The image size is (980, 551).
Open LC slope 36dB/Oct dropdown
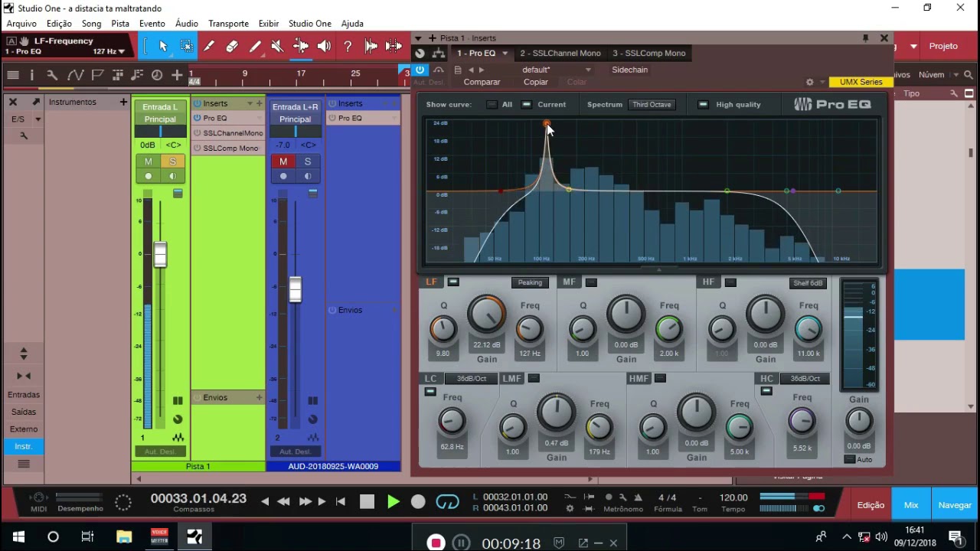point(472,379)
